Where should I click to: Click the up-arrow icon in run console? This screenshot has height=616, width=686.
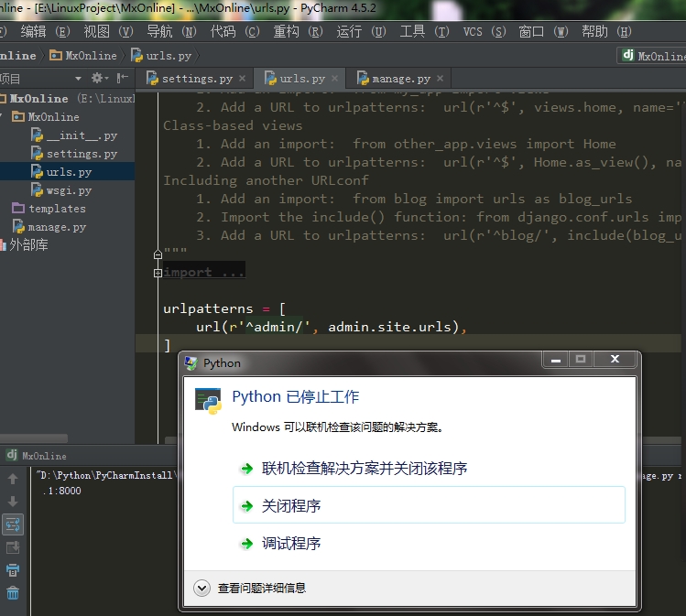tap(13, 479)
